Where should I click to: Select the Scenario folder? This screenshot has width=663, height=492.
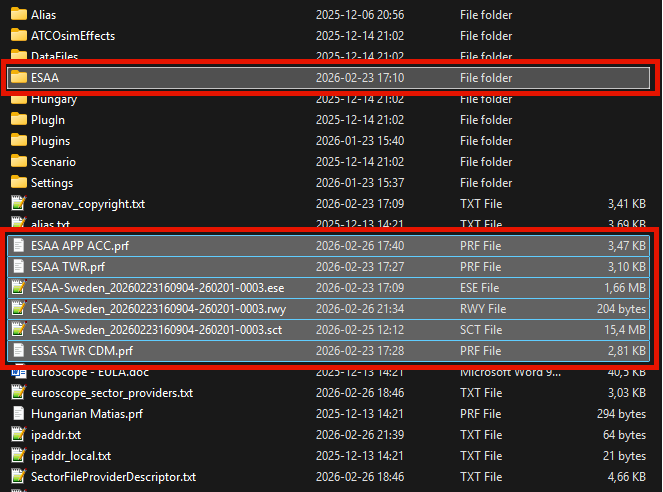(x=53, y=162)
